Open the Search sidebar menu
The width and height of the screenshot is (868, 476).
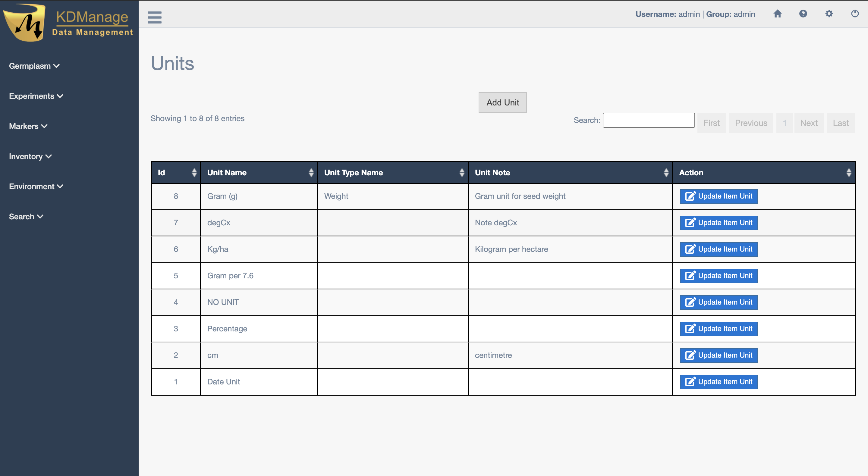coord(26,217)
